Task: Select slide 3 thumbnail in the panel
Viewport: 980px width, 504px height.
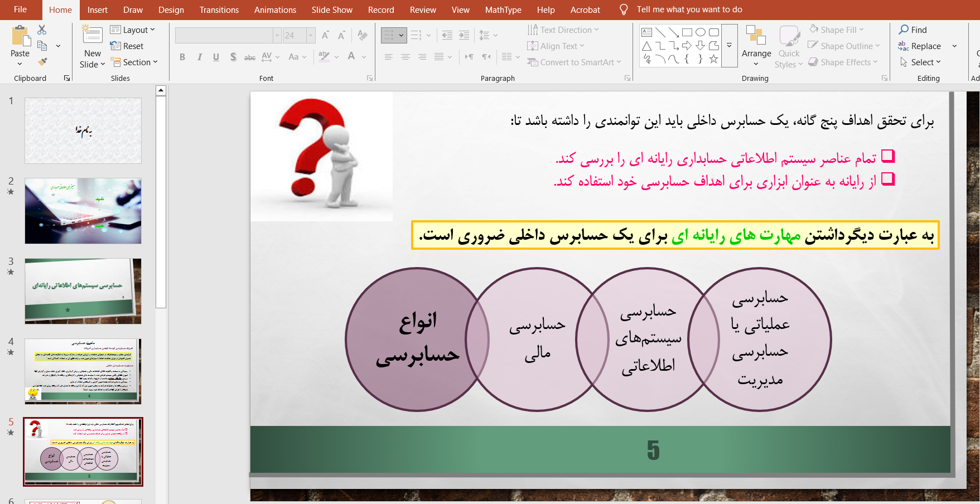Action: (83, 291)
